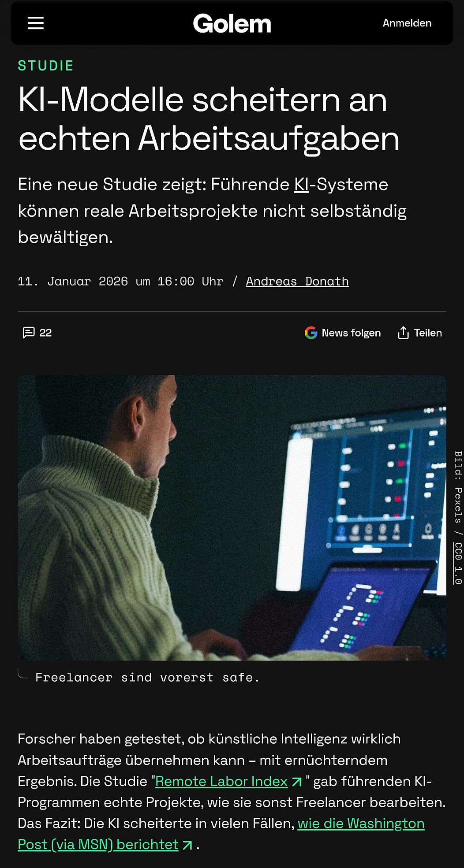Click the Golem logo
The height and width of the screenshot is (868, 464).
[x=232, y=24]
